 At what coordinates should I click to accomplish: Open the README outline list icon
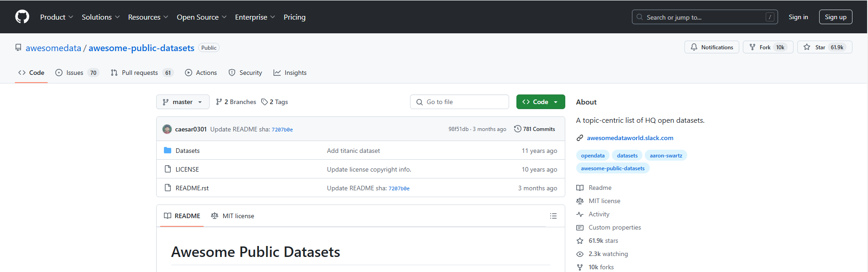point(553,216)
